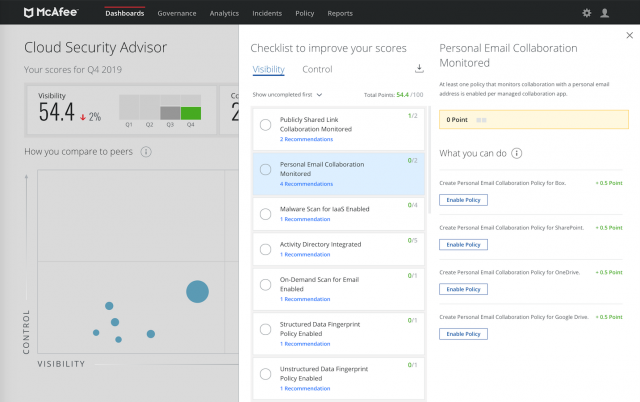The image size is (640, 402).
Task: Click info icon next to What you can do
Action: click(516, 153)
